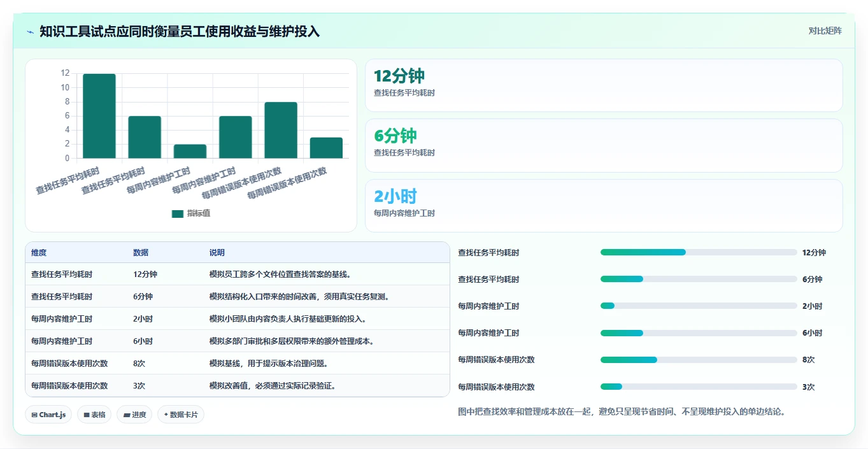868x449 pixels.
Task: Click the 表格 chip
Action: 94,415
